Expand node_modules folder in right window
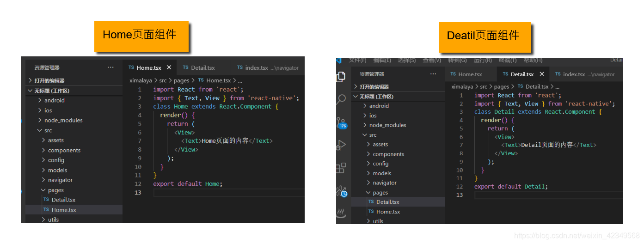Viewport: 644px width, 244px height. tap(398, 125)
